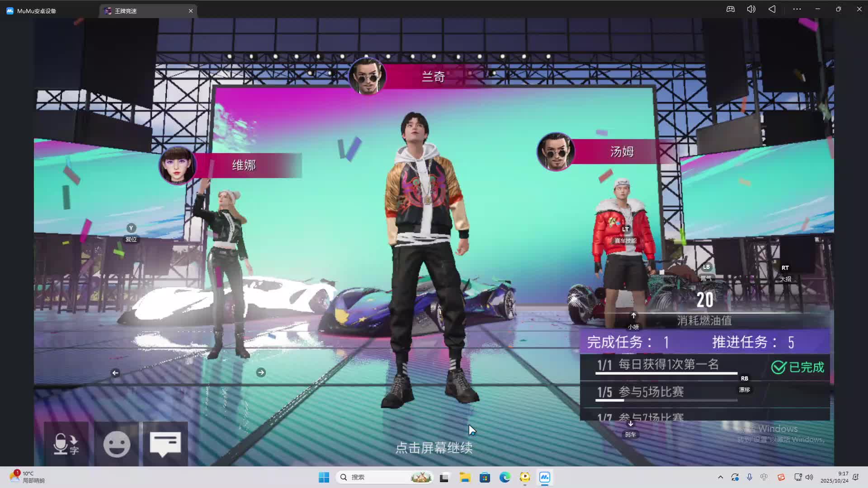This screenshot has height=488, width=868.
Task: Toggle Windows taskbar microphone tray icon
Action: (x=750, y=477)
